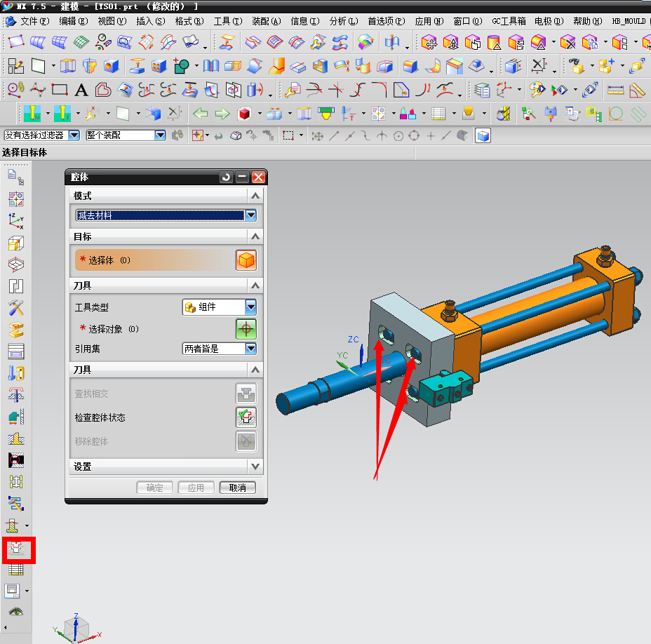Select the Rectangle sketch tool in toolbar

point(60,90)
